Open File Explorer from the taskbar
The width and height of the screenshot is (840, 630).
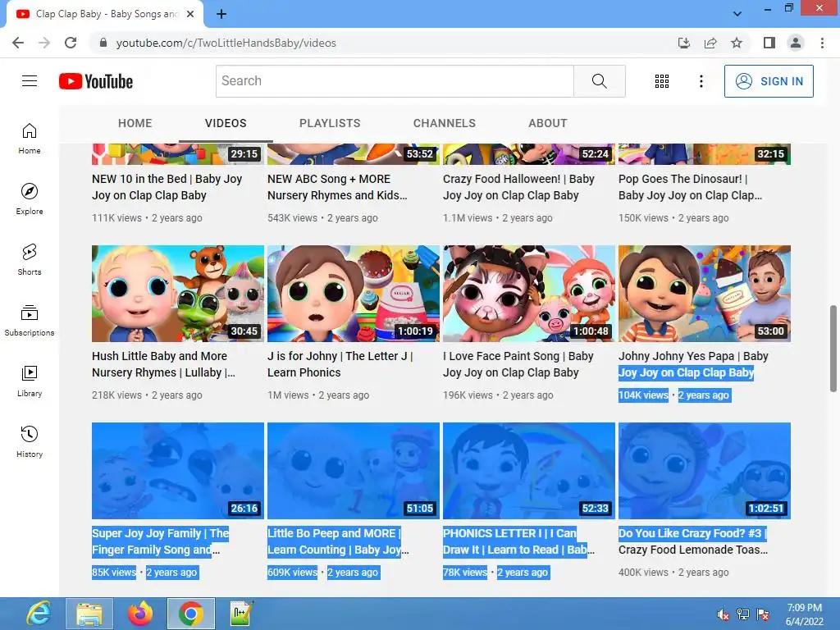tap(89, 614)
